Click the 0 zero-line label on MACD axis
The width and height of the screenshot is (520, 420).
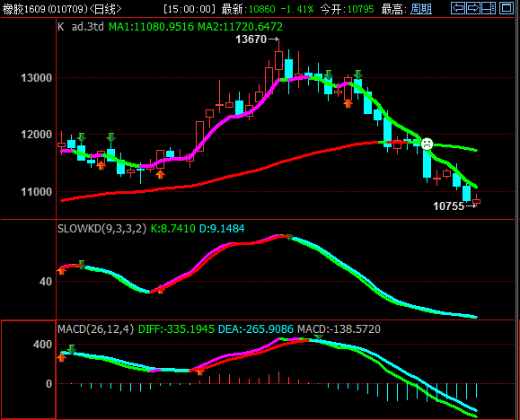coord(48,384)
